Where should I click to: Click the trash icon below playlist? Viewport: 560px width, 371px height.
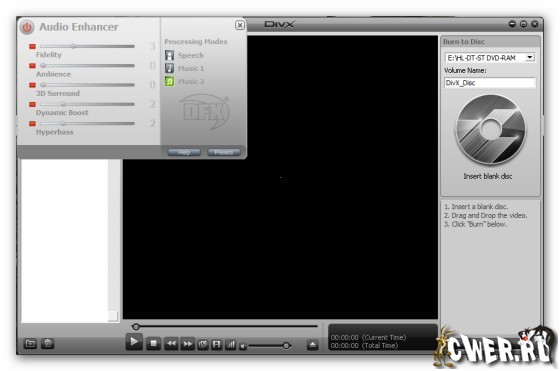(x=48, y=344)
